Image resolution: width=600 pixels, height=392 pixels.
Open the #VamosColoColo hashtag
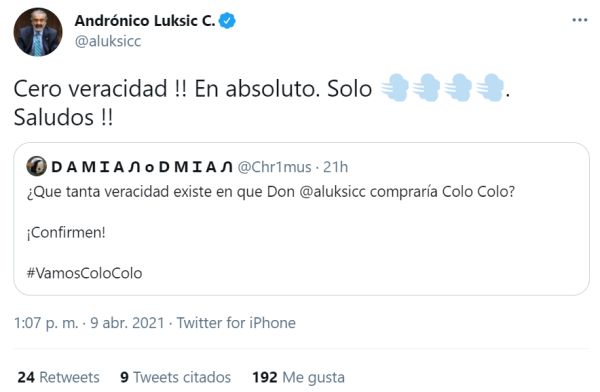point(85,273)
